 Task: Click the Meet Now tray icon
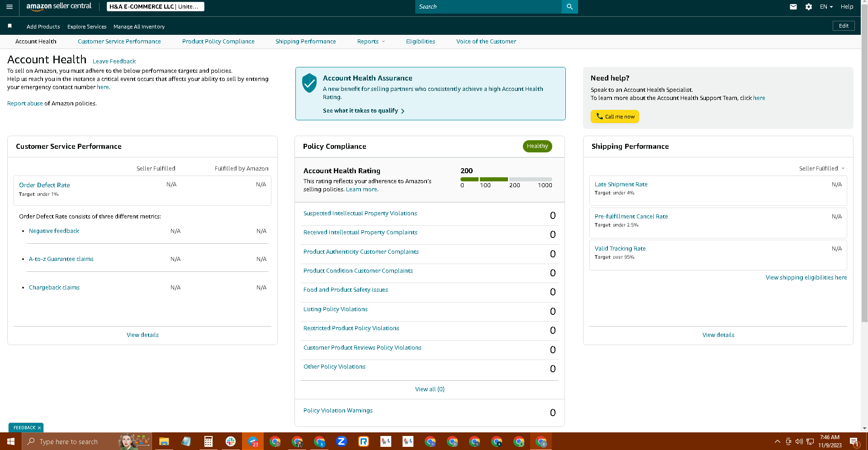tap(788, 441)
